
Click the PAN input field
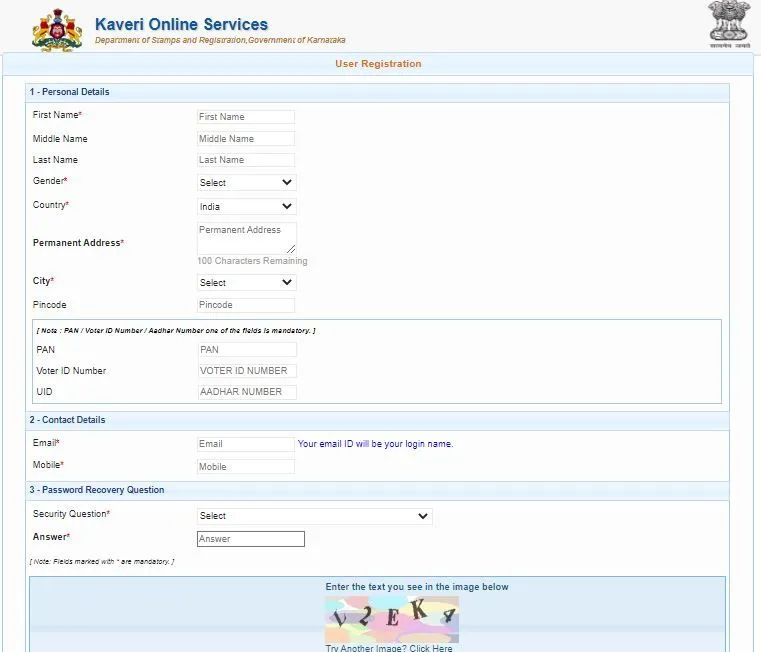coord(247,350)
